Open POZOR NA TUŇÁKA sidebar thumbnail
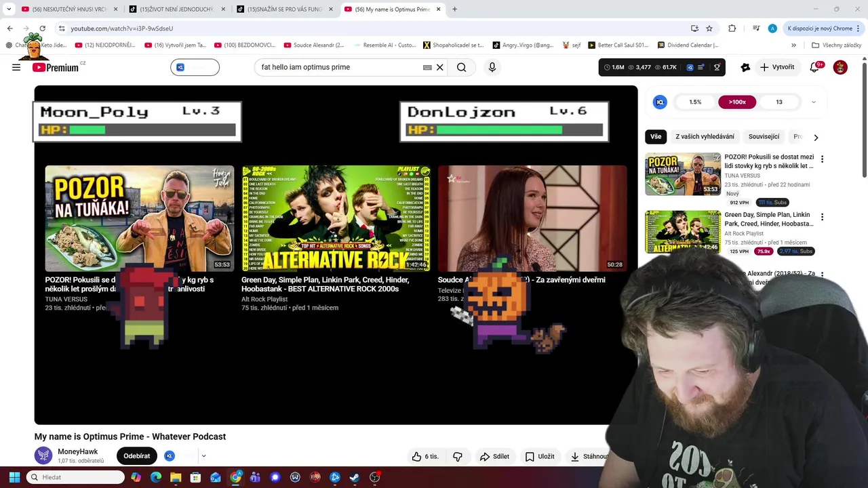868x488 pixels. pos(683,174)
